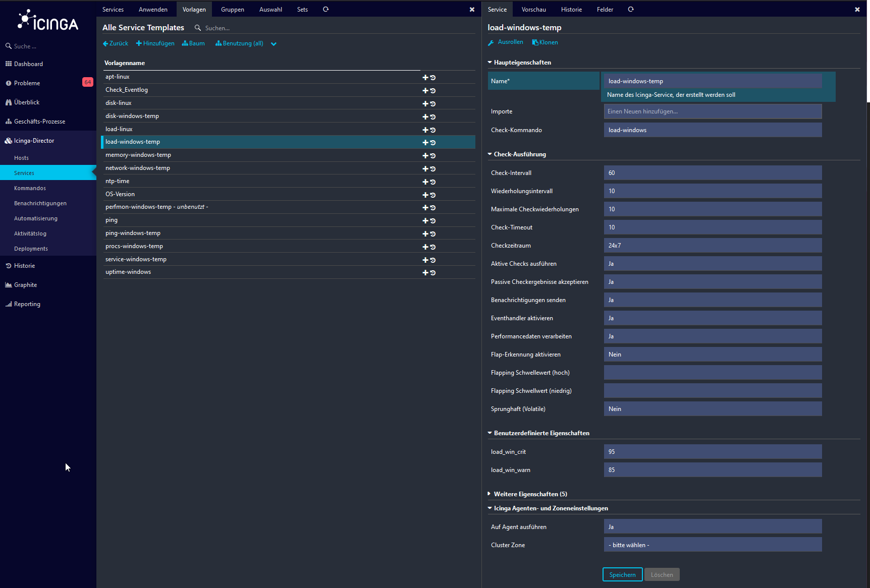Click the Ausrollen link
The height and width of the screenshot is (588, 870).
point(506,42)
